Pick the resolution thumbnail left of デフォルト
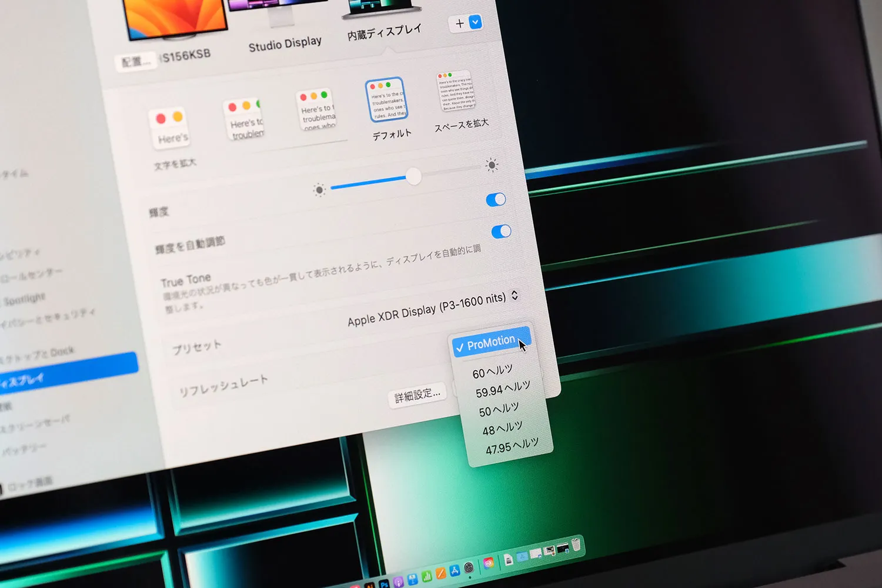882x588 pixels. point(317,110)
